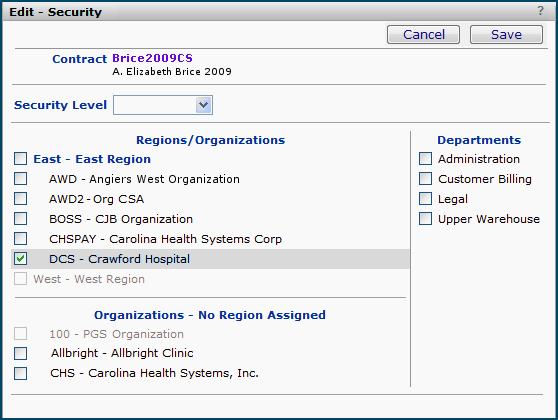The width and height of the screenshot is (558, 420).
Task: Click the Brice2009CS contract link
Action: pyautogui.click(x=152, y=58)
